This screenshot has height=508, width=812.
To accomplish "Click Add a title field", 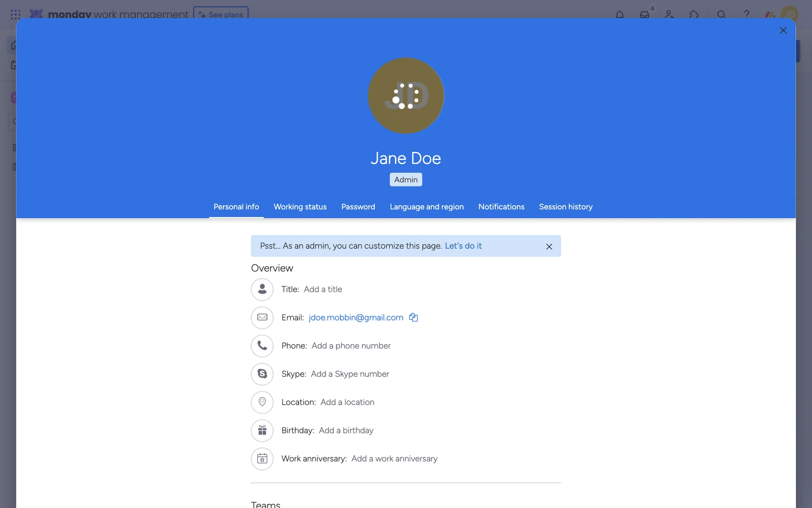I will pos(323,289).
